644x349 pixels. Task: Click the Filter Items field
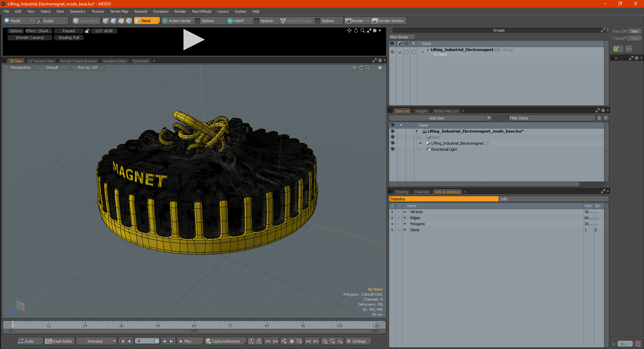tap(552, 118)
